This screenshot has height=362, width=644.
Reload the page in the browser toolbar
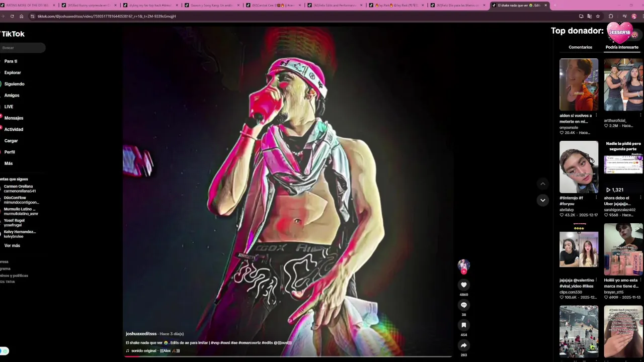click(x=12, y=16)
